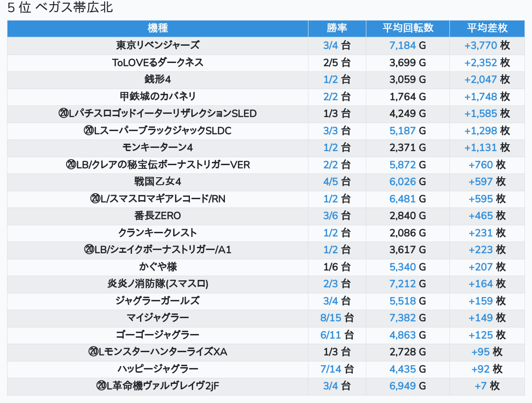This screenshot has width=532, height=403.
Task: Sort by the 勝率 column header
Action: [337, 28]
